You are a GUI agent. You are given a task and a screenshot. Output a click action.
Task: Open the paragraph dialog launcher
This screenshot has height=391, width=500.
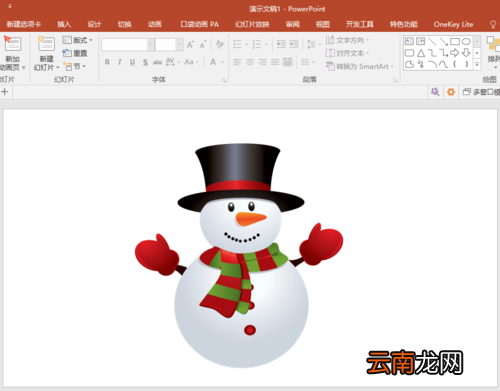click(395, 80)
